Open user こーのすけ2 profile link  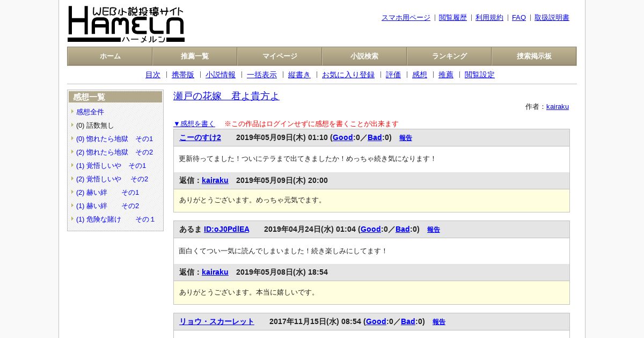pos(200,138)
